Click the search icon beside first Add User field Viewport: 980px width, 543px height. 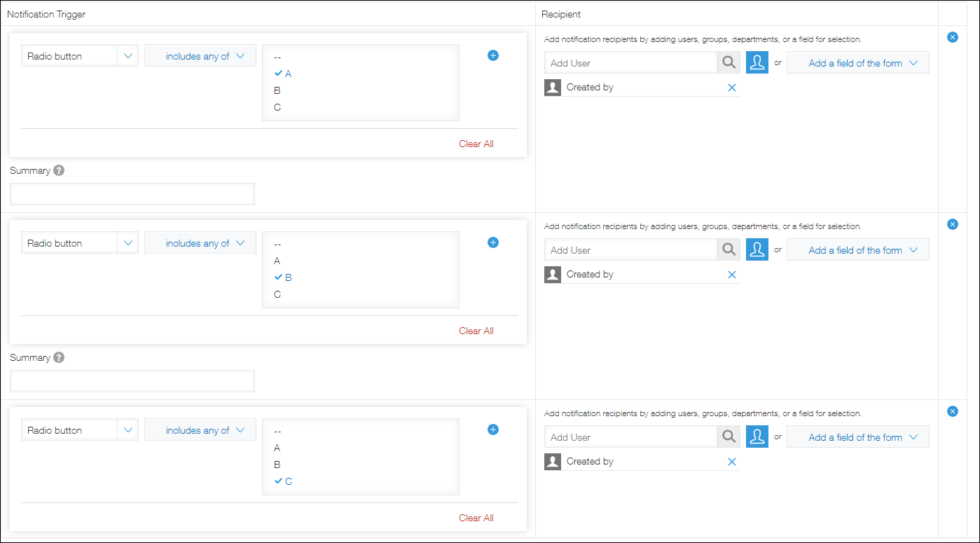729,62
